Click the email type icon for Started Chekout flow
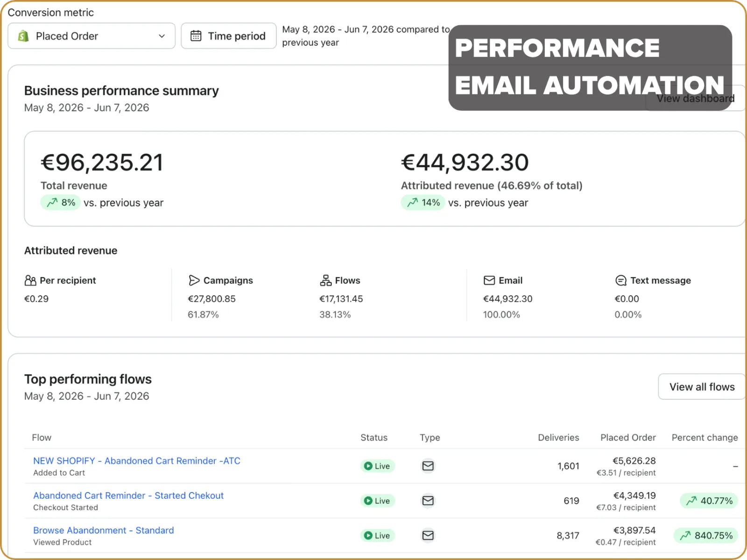This screenshot has width=747, height=560. [x=428, y=501]
